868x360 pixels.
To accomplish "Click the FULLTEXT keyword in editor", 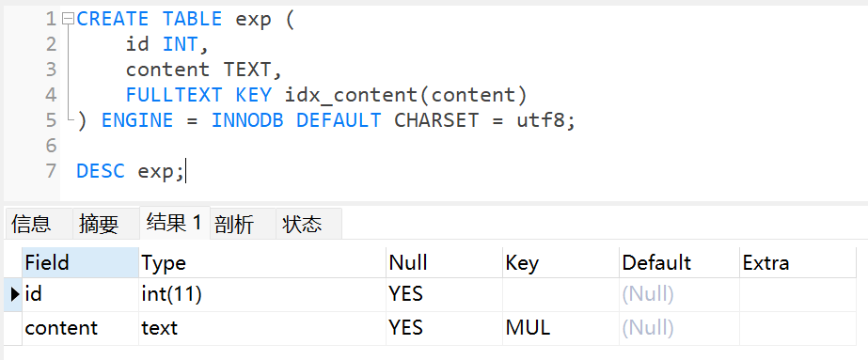I will click(174, 95).
